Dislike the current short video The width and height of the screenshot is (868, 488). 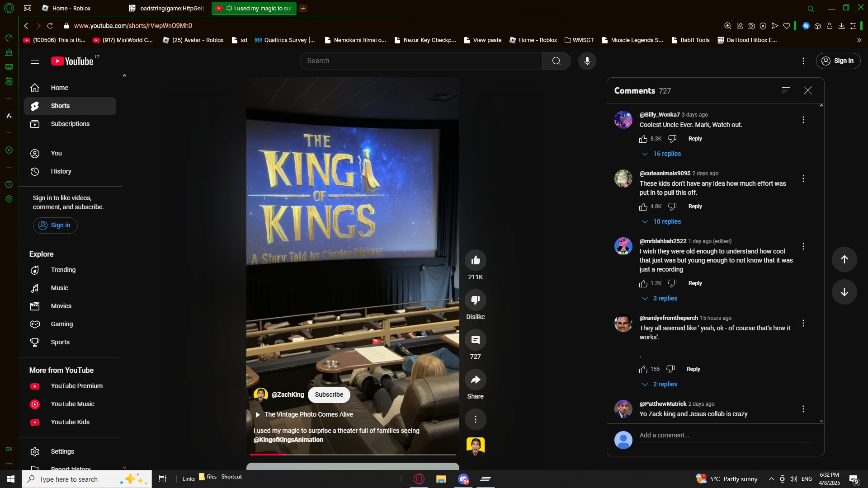point(475,300)
